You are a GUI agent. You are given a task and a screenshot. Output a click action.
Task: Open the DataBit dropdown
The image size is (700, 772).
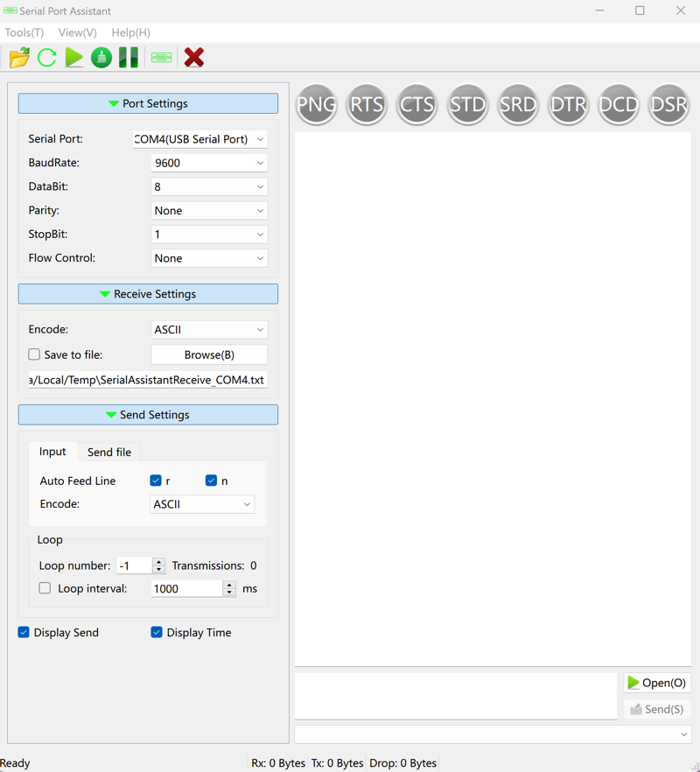point(209,186)
